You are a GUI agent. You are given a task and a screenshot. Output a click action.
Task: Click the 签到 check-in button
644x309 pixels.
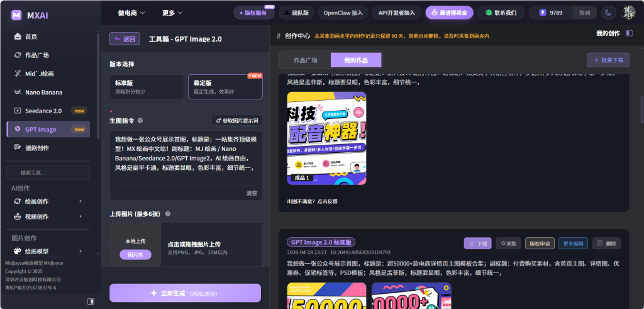point(584,13)
